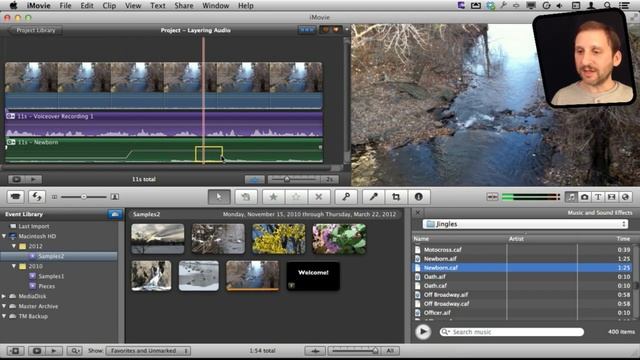Play selected sound preview button
This screenshot has width=640, height=360.
point(423,332)
